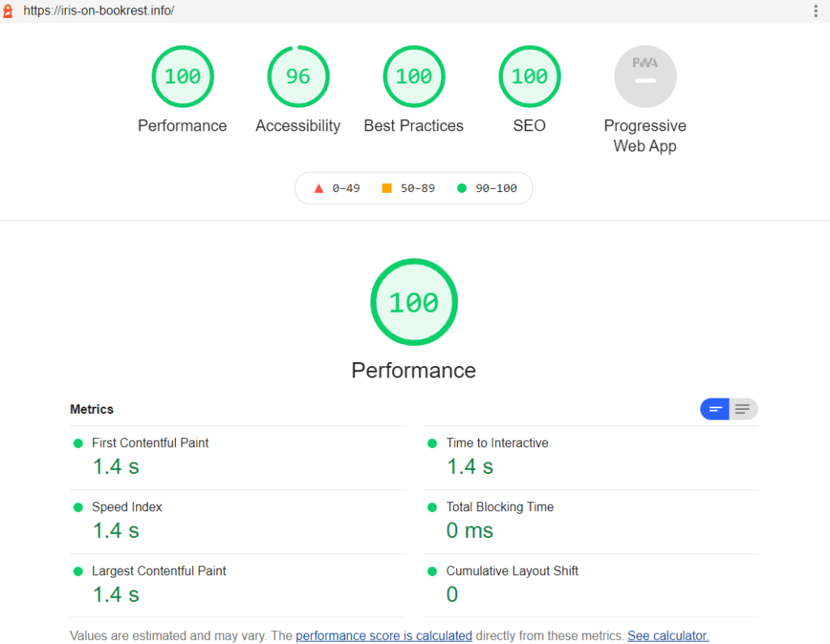Click the iris-on-bookrest.info URL
Image resolution: width=830 pixels, height=644 pixels.
point(99,11)
